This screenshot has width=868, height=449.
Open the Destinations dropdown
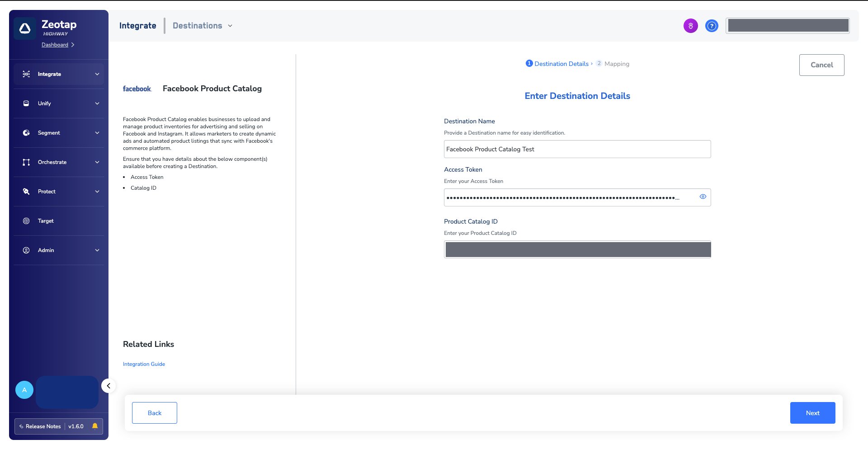[203, 26]
